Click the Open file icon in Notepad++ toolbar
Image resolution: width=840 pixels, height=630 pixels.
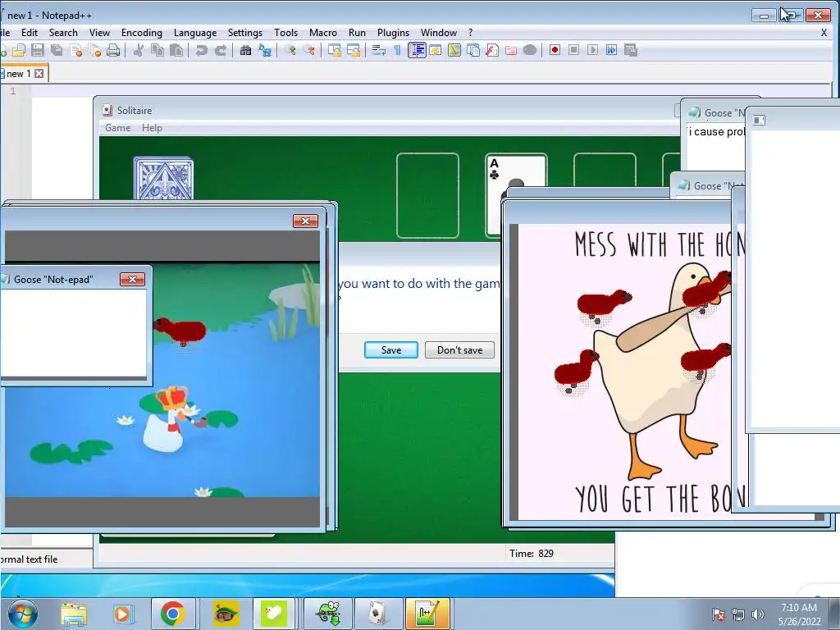(19, 50)
